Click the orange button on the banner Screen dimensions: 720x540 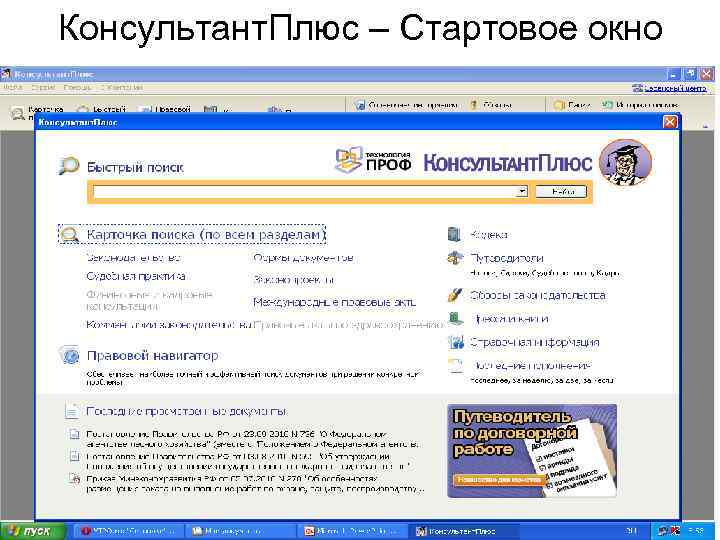(x=499, y=479)
